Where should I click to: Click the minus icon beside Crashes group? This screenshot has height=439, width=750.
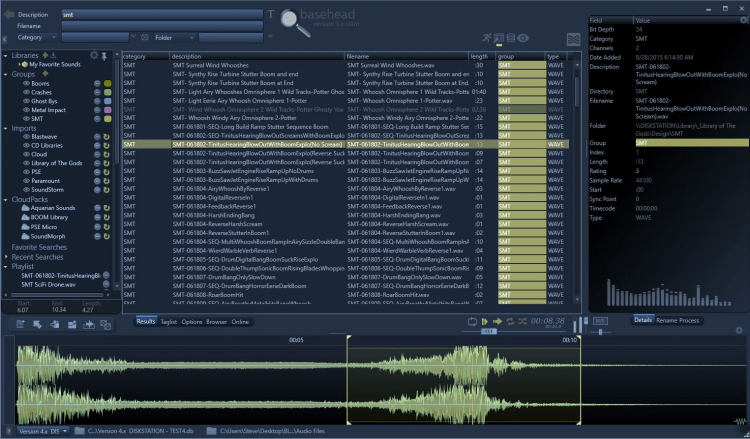[x=97, y=92]
